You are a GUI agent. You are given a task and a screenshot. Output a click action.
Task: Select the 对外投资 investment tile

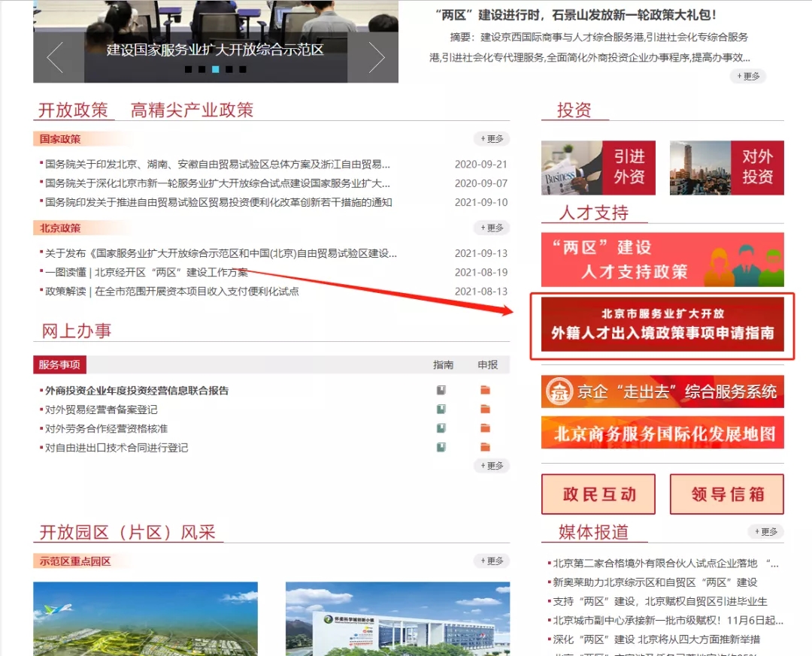726,168
